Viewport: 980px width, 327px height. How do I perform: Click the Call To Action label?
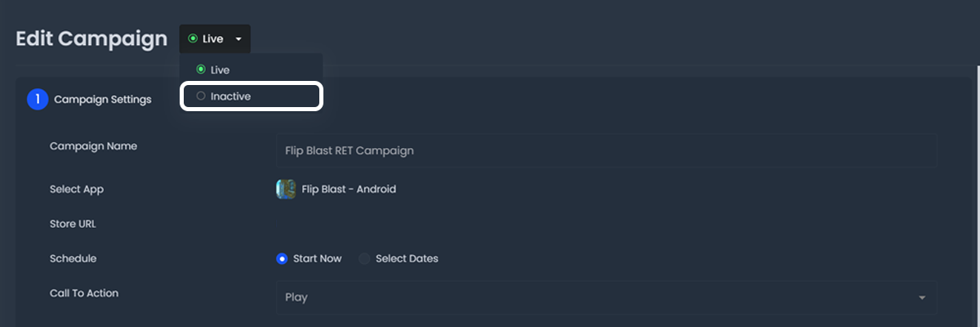[84, 293]
